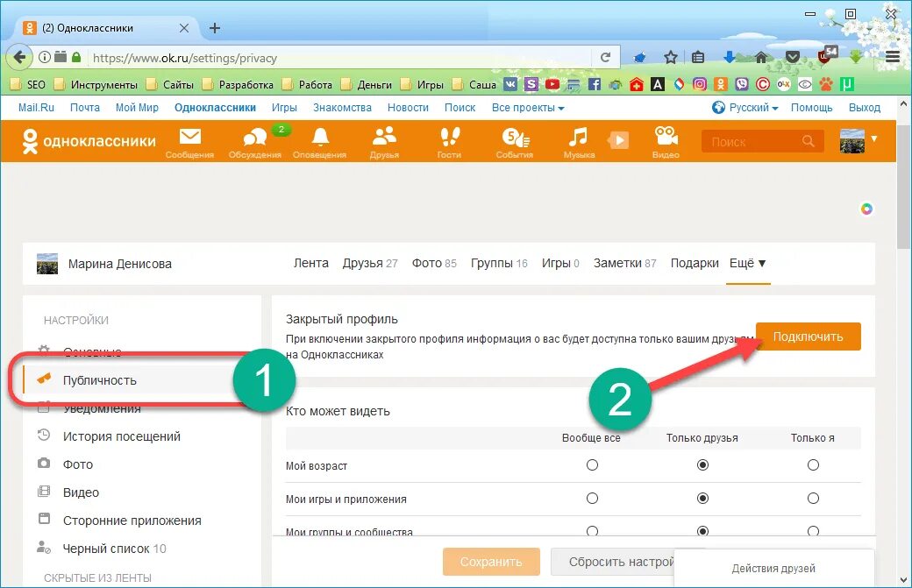Screen dimensions: 912x588
Task: Click the YouTube bookmark icon
Action: [552, 84]
